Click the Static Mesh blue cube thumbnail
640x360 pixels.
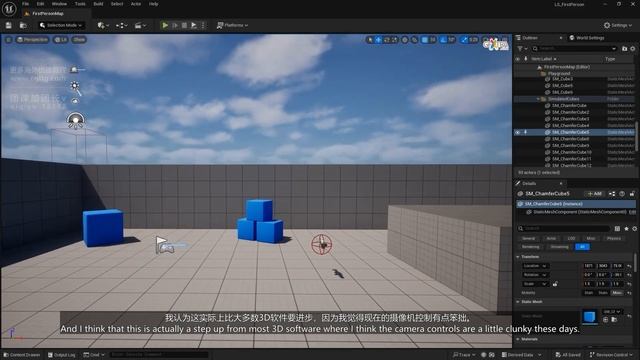pos(589,316)
